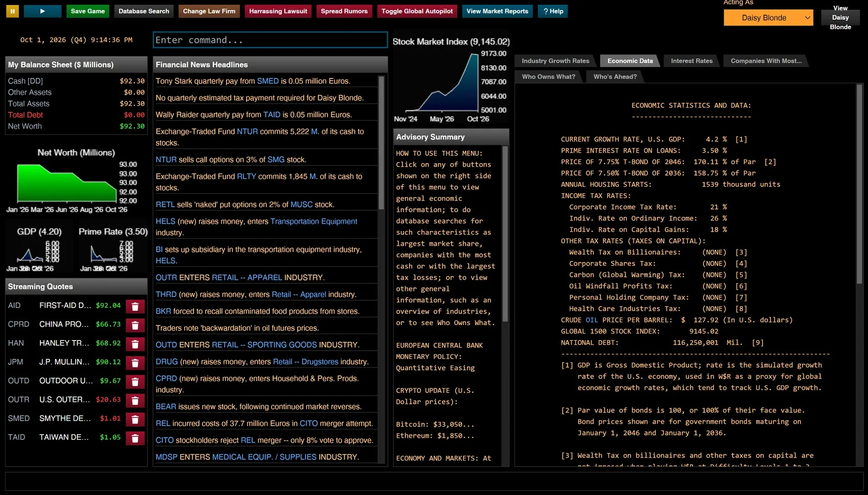Screen dimensions: 868x495
Task: Delete the TAID streaming quote
Action: pos(135,438)
